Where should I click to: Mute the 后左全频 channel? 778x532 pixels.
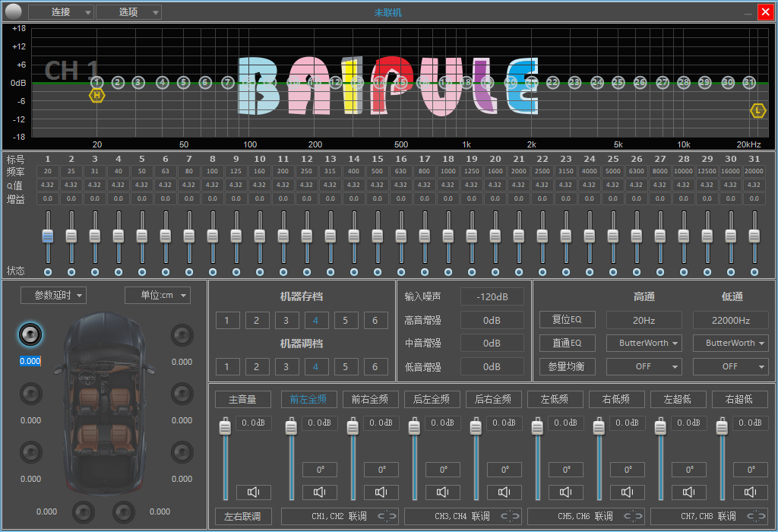443,492
